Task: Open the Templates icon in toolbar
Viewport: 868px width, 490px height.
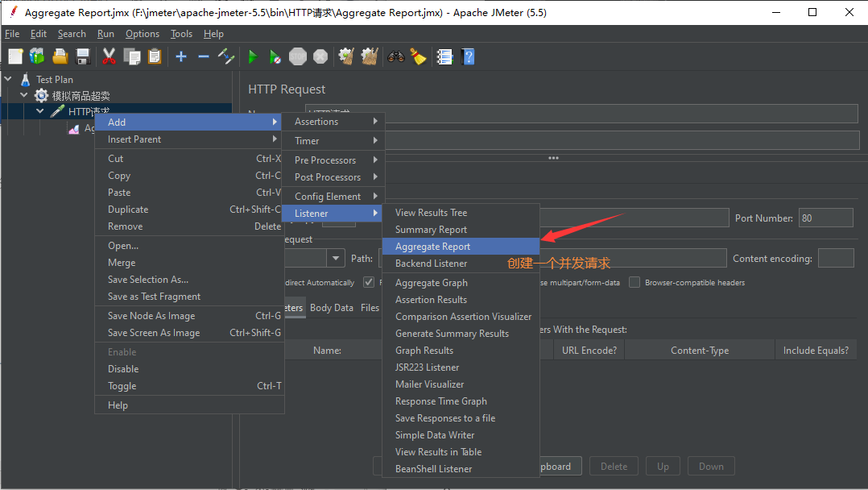Action: [x=37, y=56]
